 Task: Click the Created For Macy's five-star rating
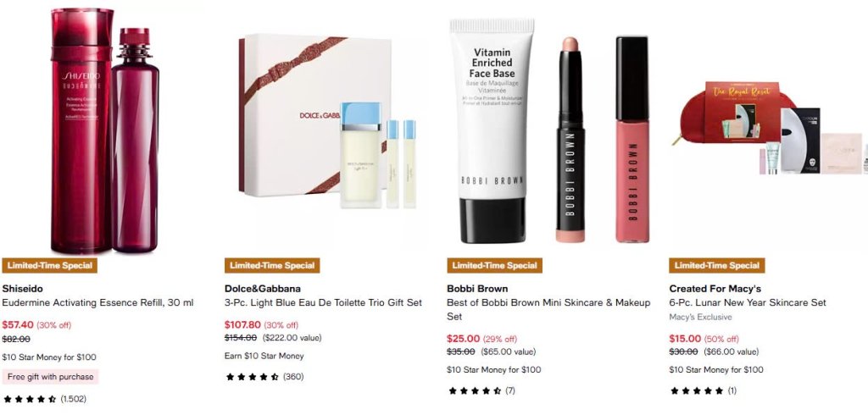tap(697, 390)
